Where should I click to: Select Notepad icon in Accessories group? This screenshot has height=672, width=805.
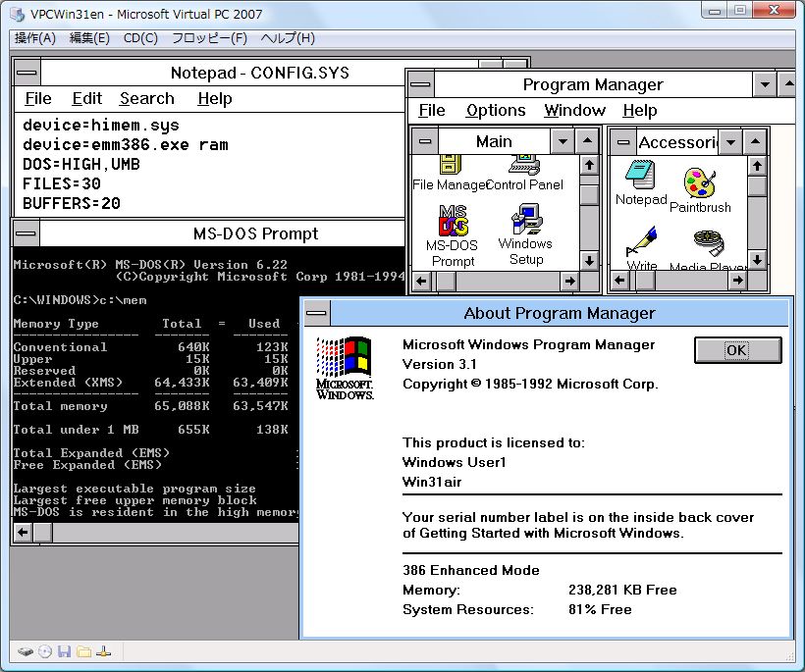coord(640,175)
